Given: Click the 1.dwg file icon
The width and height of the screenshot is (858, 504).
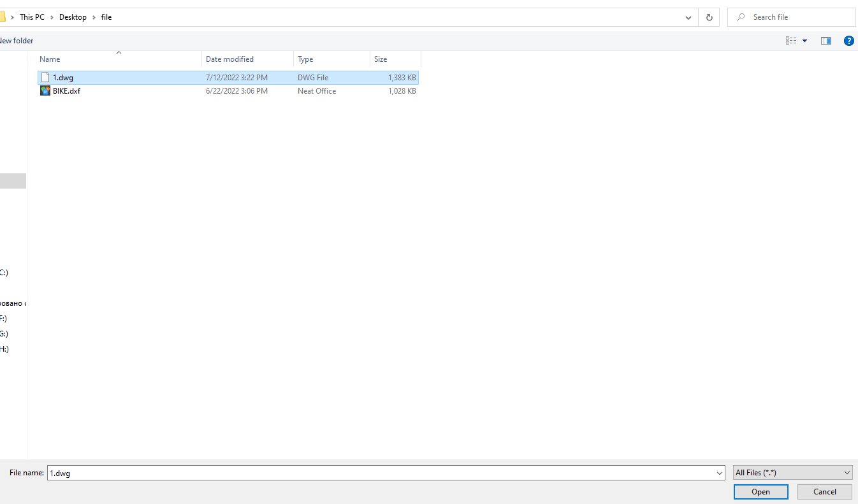Looking at the screenshot, I should (x=45, y=78).
